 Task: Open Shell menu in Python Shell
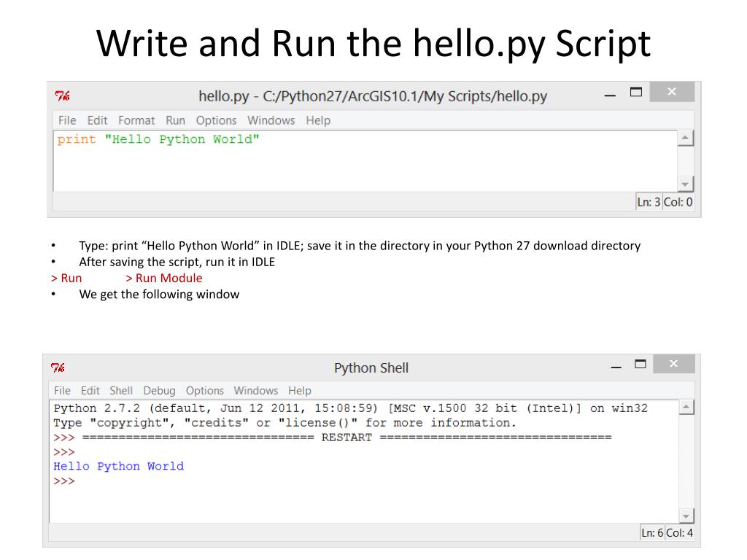pyautogui.click(x=121, y=391)
